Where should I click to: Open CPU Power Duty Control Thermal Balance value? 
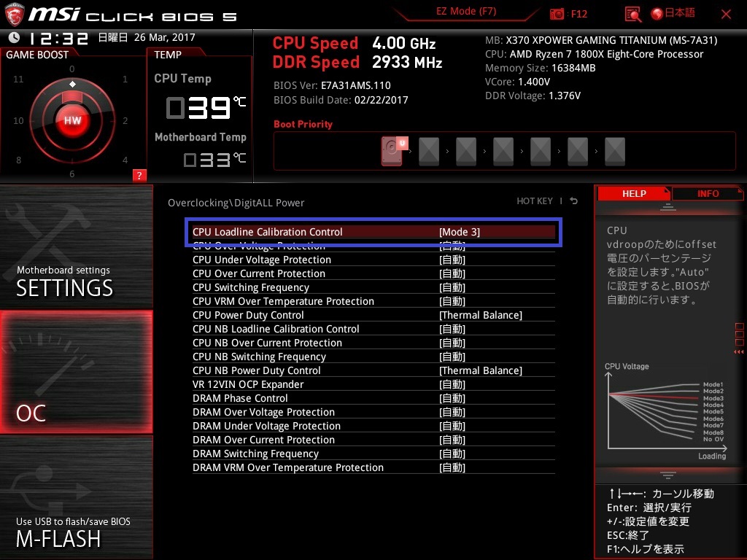coord(480,315)
